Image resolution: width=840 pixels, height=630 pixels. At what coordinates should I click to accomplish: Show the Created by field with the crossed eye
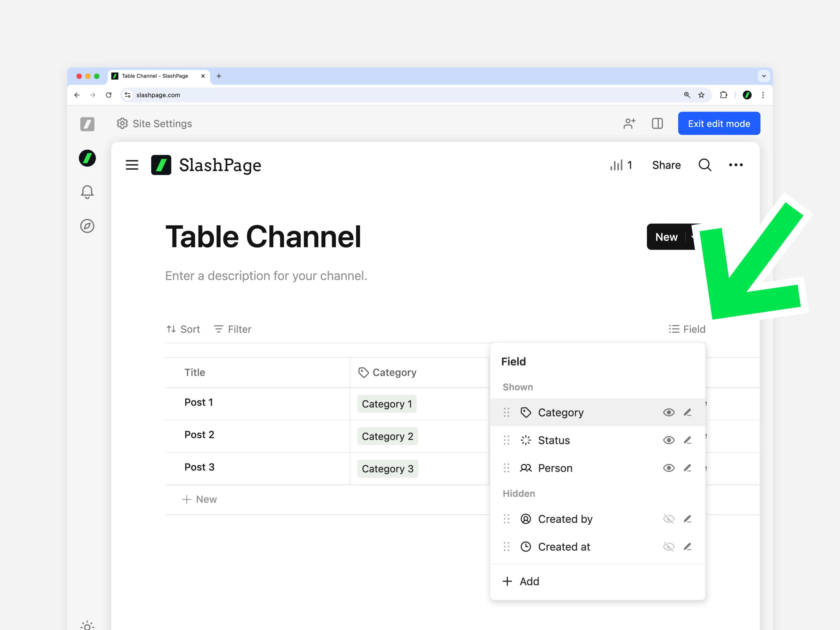669,519
